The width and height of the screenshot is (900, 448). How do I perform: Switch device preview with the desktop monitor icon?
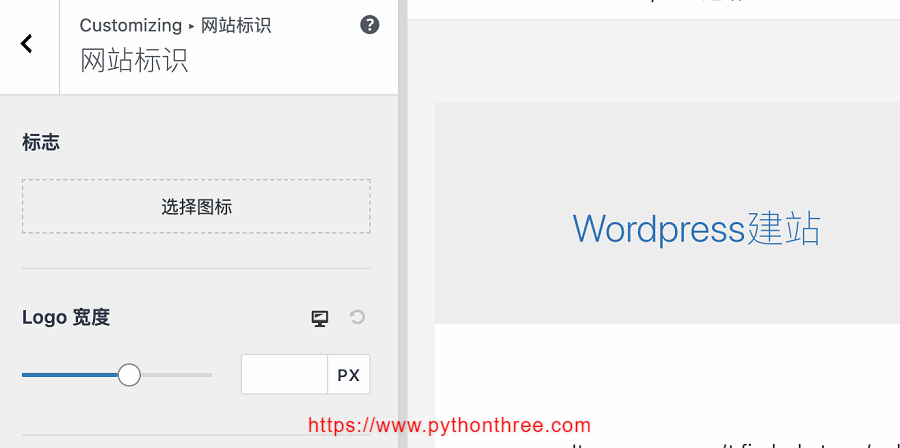(320, 318)
